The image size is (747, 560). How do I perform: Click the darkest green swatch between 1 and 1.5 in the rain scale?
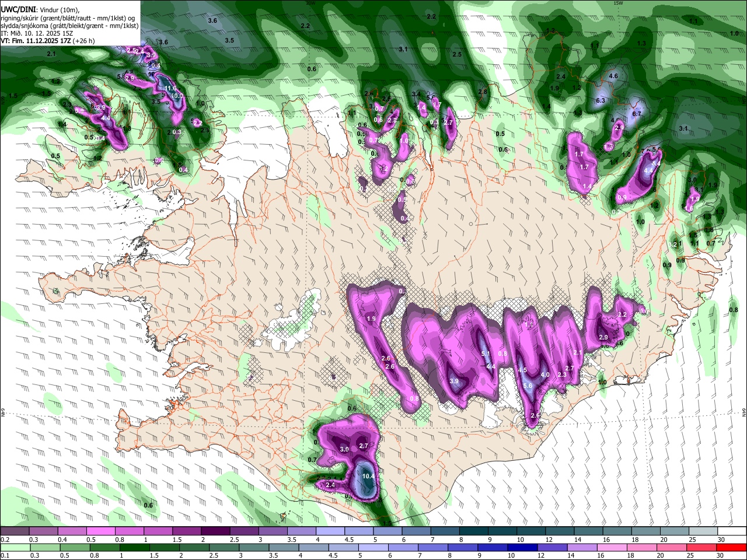(x=134, y=547)
